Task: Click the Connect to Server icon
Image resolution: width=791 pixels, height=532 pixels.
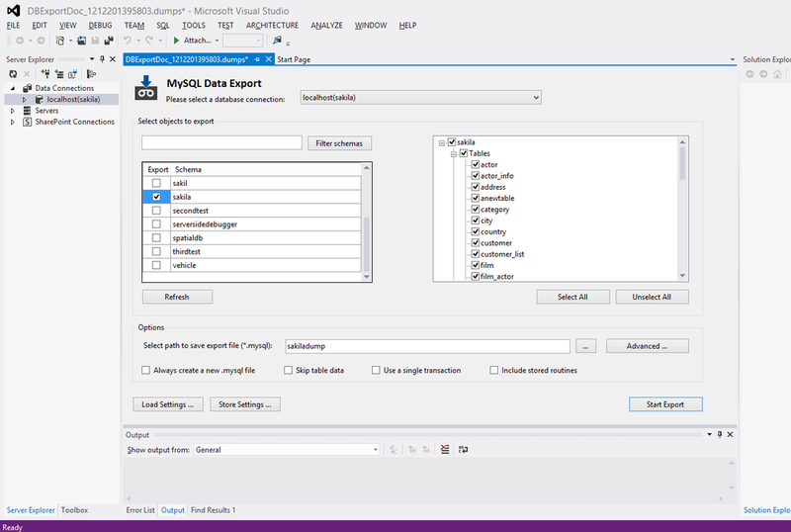Action: click(59, 74)
